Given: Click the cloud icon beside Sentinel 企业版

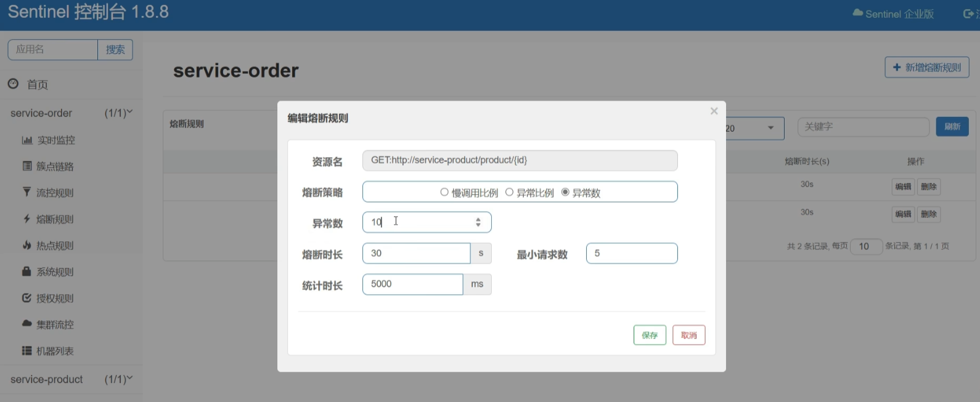Looking at the screenshot, I should (857, 13).
